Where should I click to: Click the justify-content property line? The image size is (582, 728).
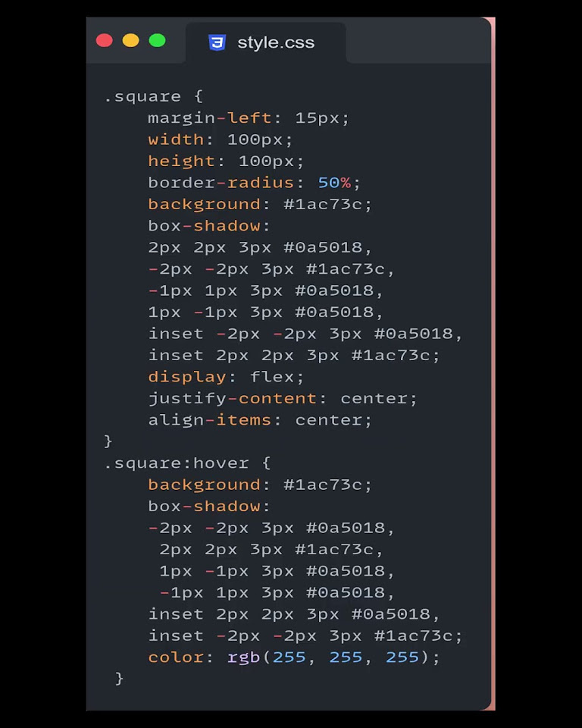point(282,398)
